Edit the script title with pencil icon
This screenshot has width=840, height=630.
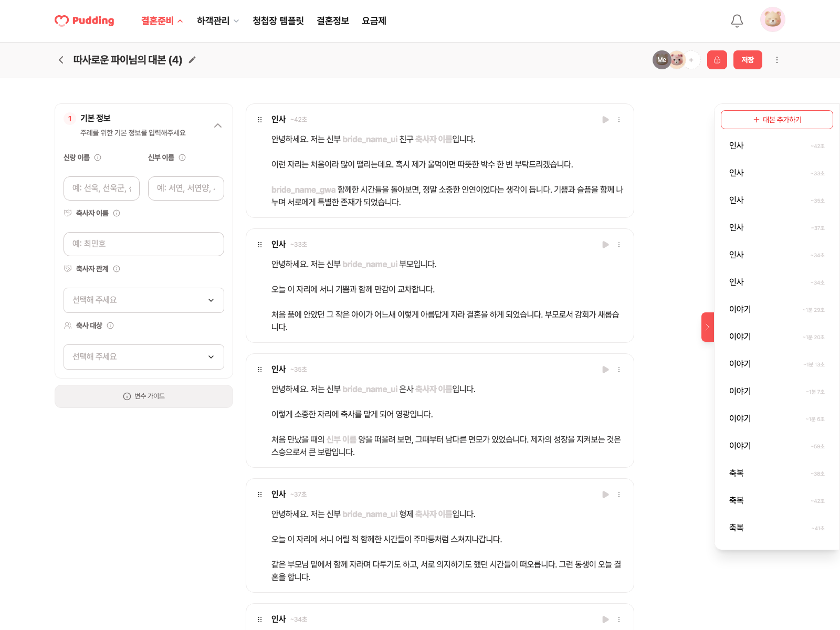[x=192, y=60]
